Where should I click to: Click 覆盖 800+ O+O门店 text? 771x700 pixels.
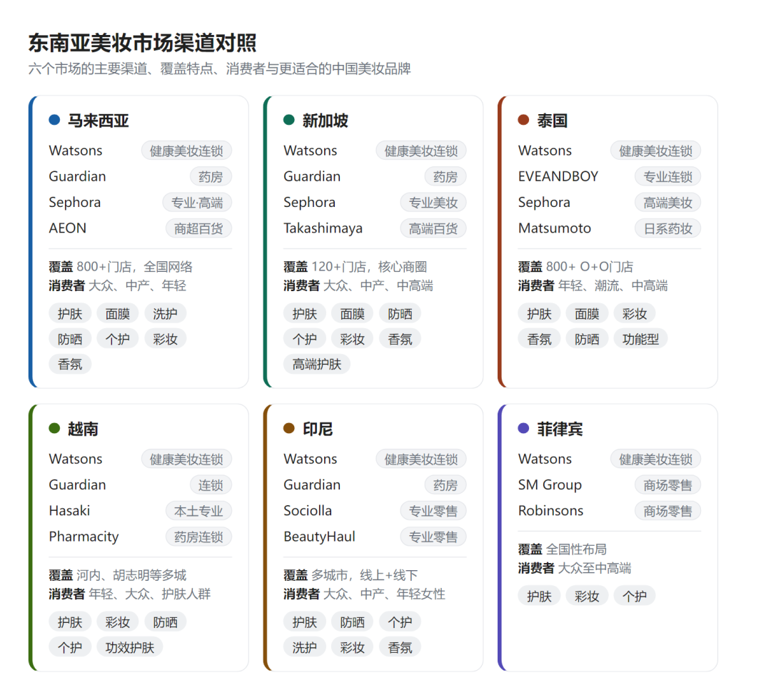(576, 267)
